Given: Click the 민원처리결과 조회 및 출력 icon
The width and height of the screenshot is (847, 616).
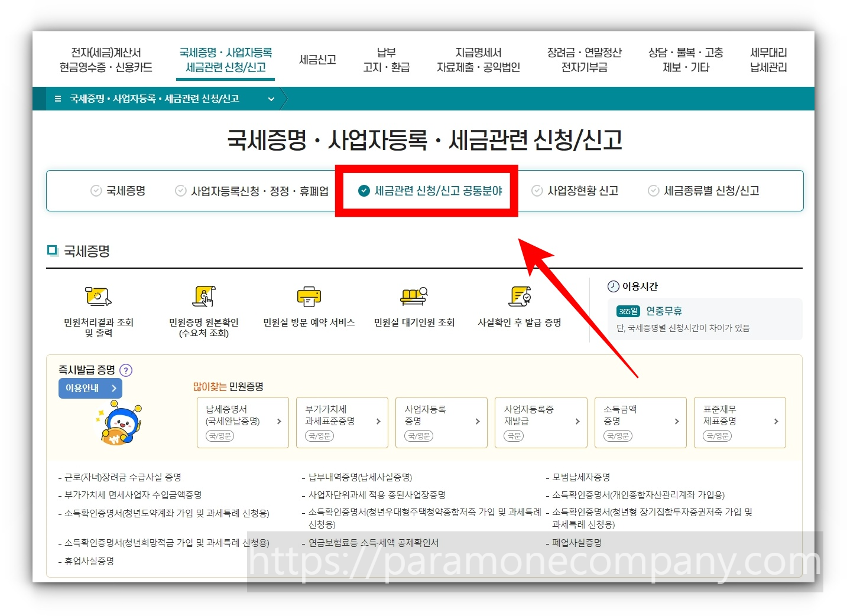Looking at the screenshot, I should click(x=98, y=296).
